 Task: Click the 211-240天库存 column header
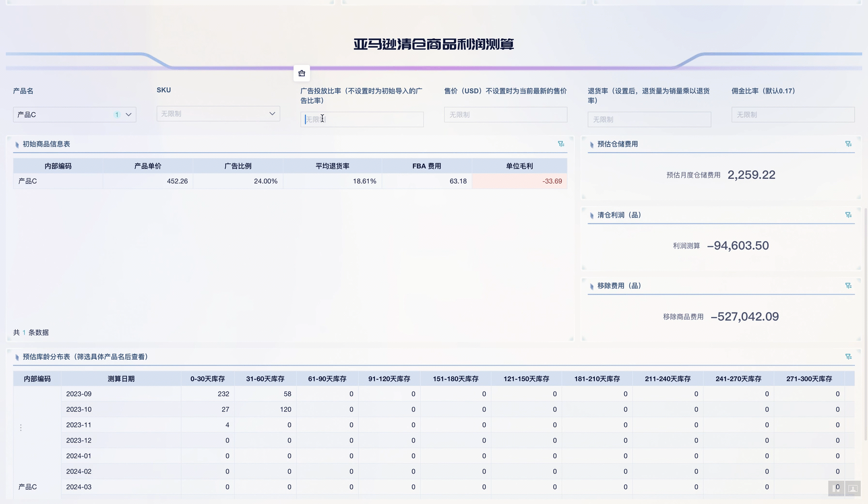point(667,378)
